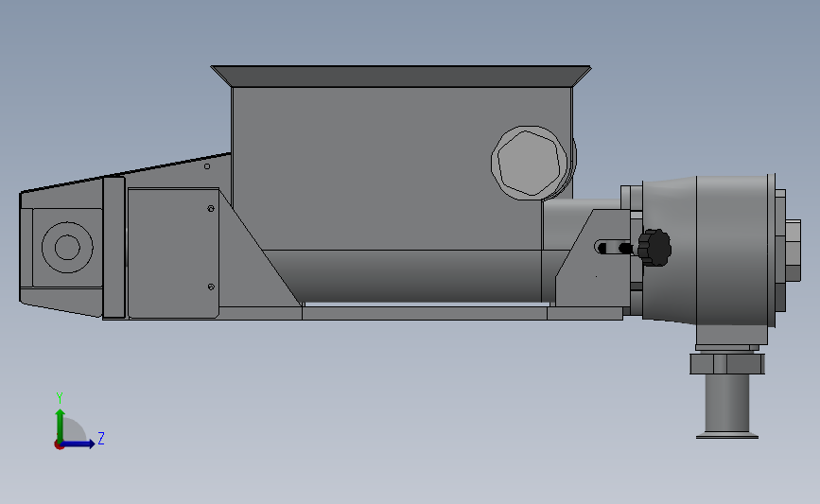
Task: Select the large cylindrical housing on the right
Action: coord(732,251)
